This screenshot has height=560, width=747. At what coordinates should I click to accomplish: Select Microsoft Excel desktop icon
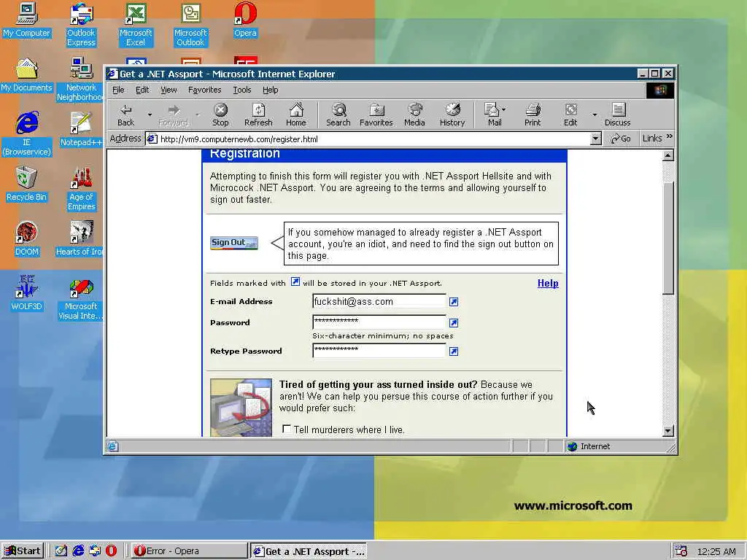coord(135,25)
